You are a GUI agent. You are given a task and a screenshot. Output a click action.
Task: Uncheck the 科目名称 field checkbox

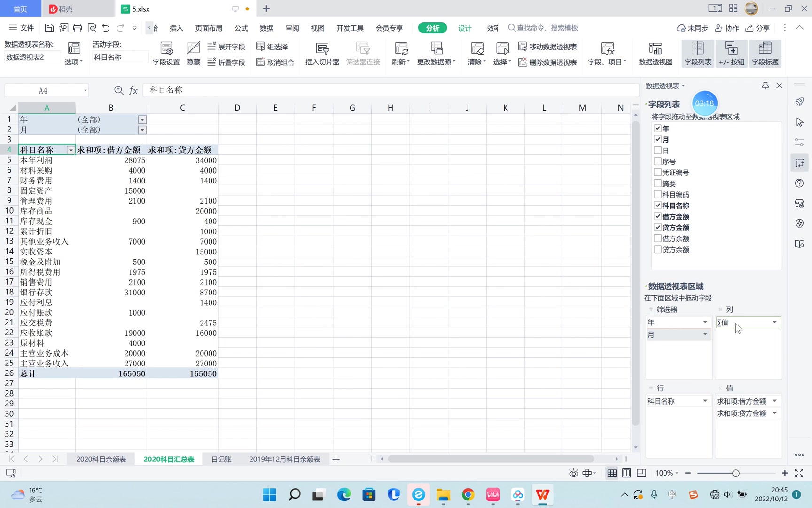pyautogui.click(x=658, y=205)
